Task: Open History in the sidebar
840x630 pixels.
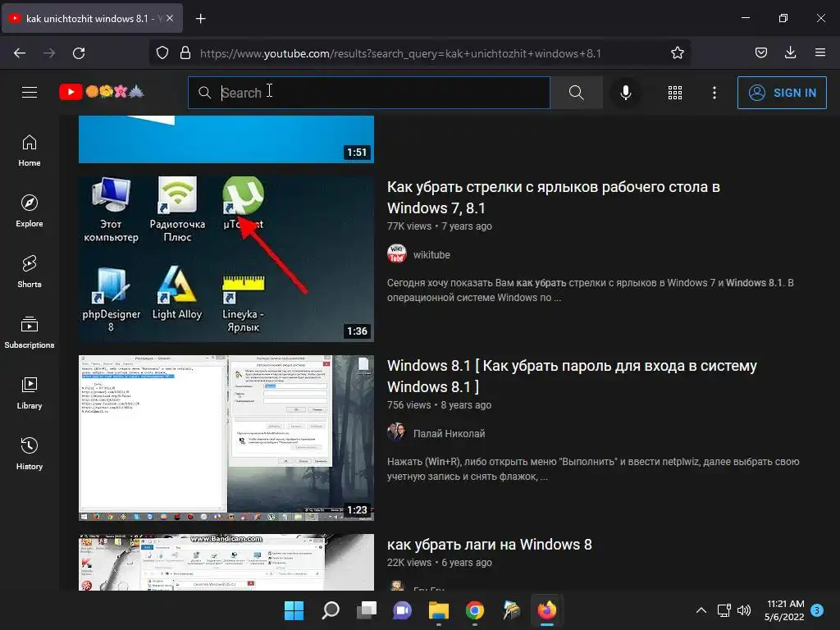Action: pos(30,454)
